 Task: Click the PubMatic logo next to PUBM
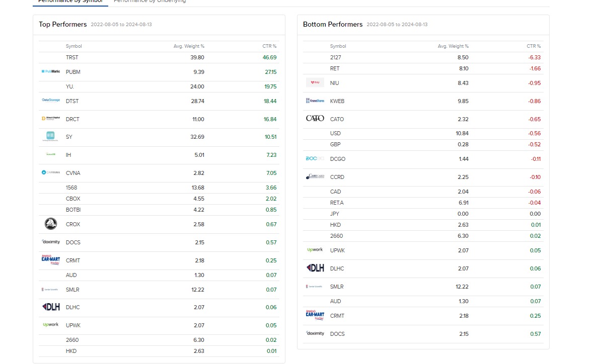pos(51,72)
